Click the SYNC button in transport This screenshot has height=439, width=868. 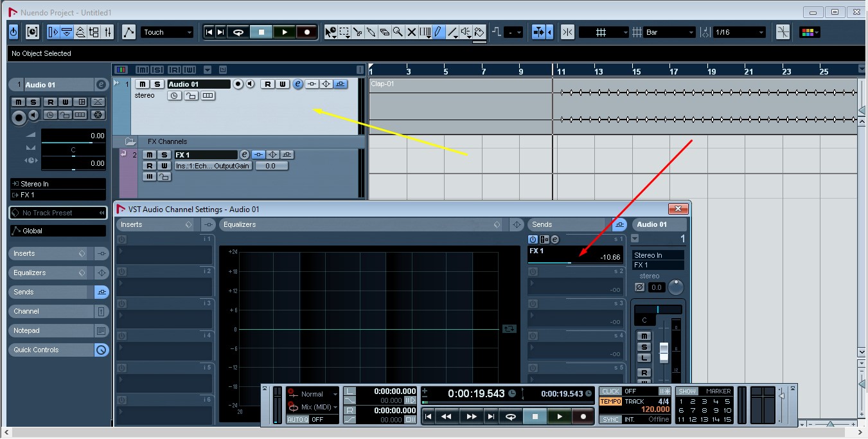[610, 419]
